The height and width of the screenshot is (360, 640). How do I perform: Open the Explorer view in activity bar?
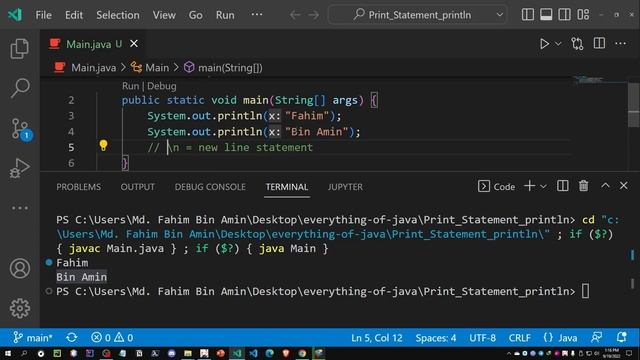point(20,49)
